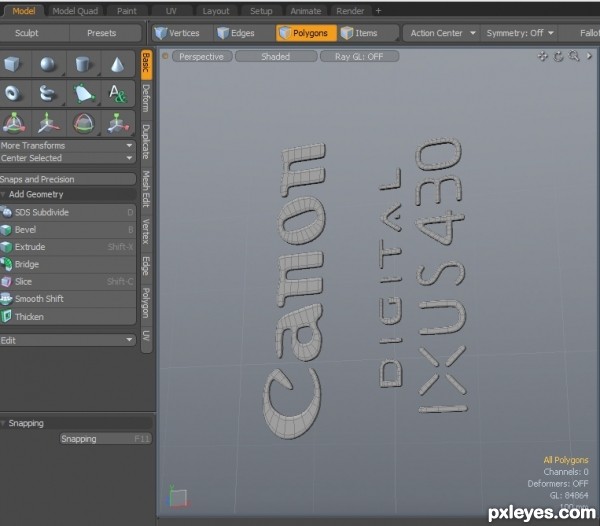The height and width of the screenshot is (526, 600).
Task: Select the Torus primitive tool
Action: tap(13, 93)
